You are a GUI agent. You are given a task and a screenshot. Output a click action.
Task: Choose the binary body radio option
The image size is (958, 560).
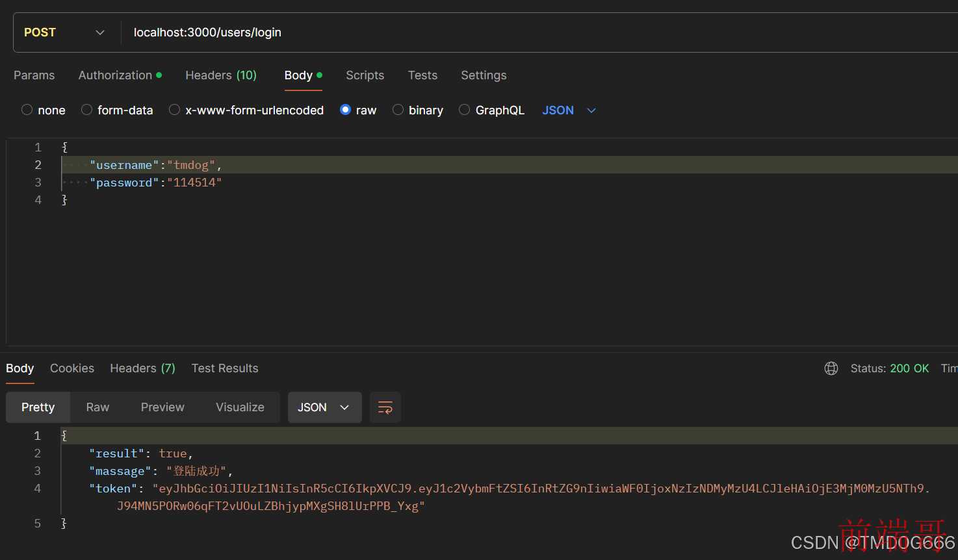pos(398,110)
